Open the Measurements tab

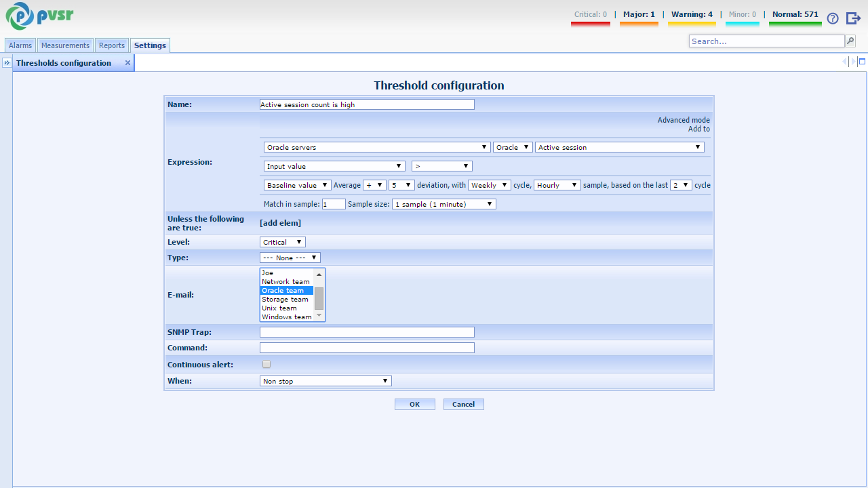(65, 45)
